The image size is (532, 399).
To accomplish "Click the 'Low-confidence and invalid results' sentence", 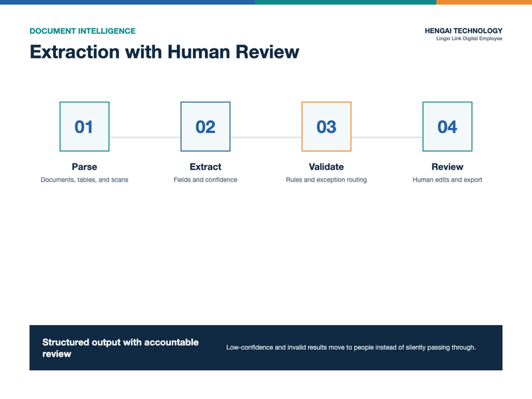I will (351, 347).
